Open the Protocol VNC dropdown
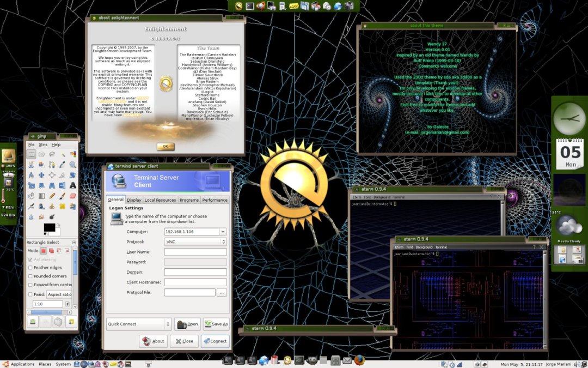 pos(195,242)
